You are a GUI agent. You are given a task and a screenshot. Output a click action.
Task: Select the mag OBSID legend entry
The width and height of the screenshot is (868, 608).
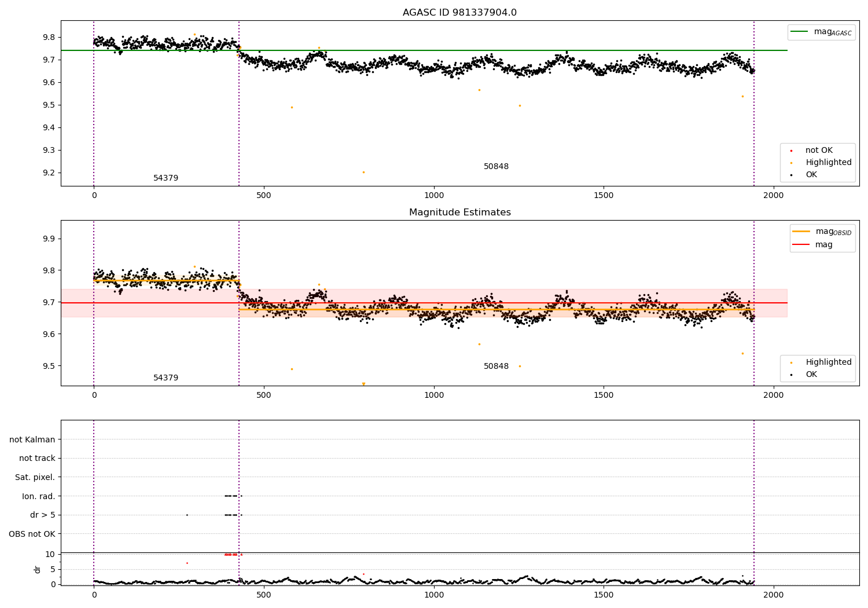click(822, 232)
